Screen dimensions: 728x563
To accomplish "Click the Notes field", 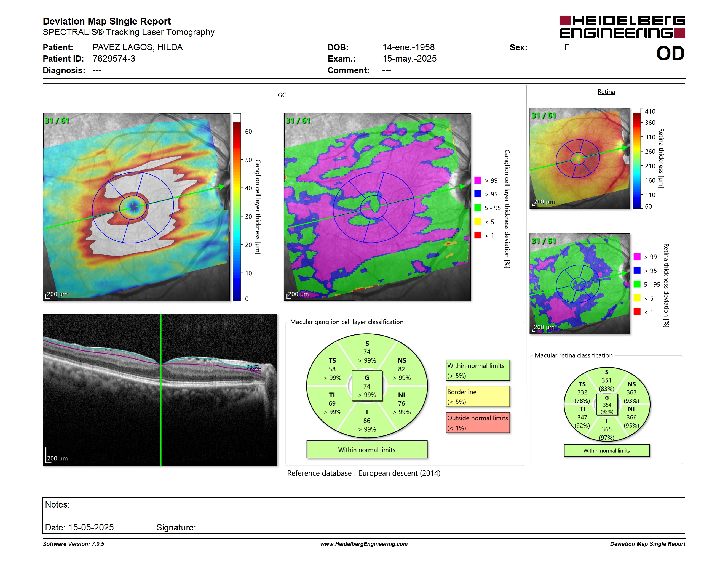I will [x=364, y=515].
